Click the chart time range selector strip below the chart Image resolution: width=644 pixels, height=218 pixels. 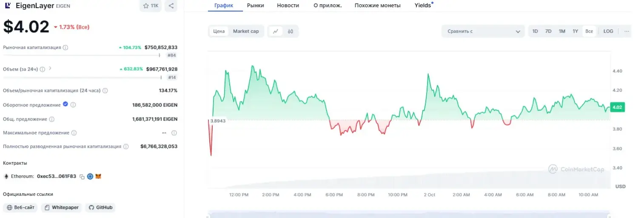[x=409, y=214]
